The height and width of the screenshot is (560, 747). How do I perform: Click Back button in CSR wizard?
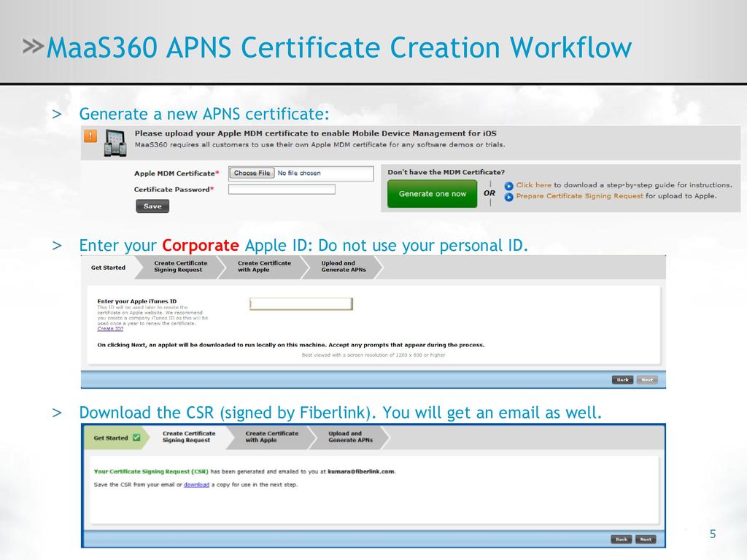[622, 540]
